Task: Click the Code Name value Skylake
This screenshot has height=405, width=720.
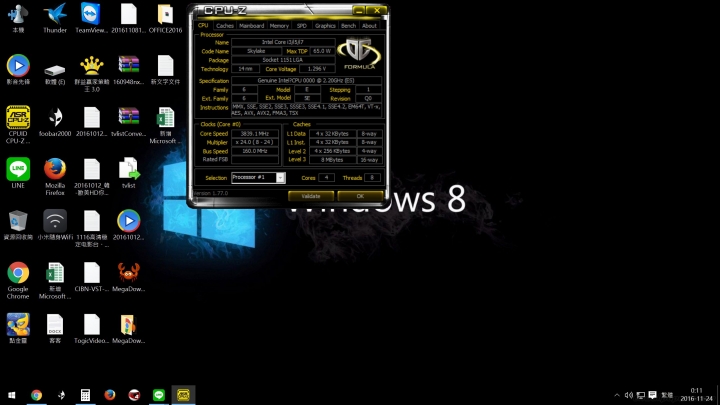Action: point(256,51)
